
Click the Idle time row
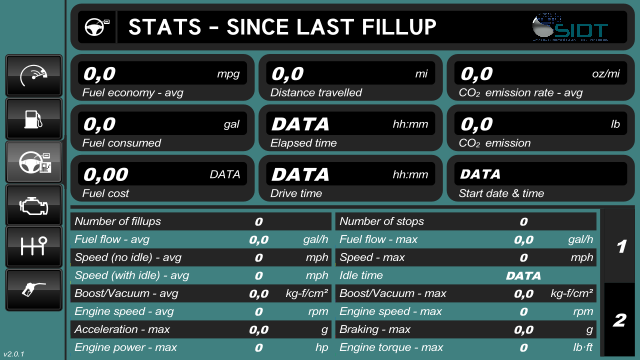466,276
